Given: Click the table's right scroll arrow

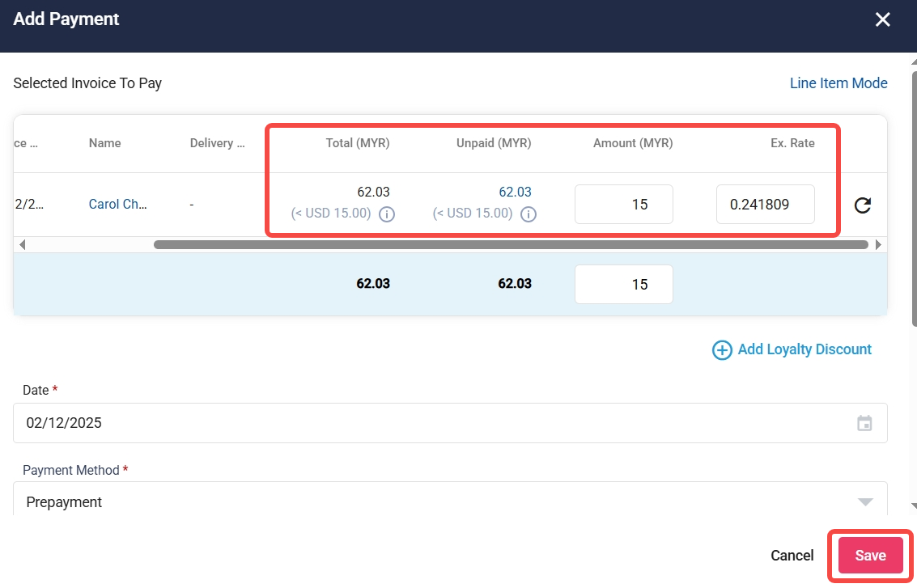Looking at the screenshot, I should point(878,244).
